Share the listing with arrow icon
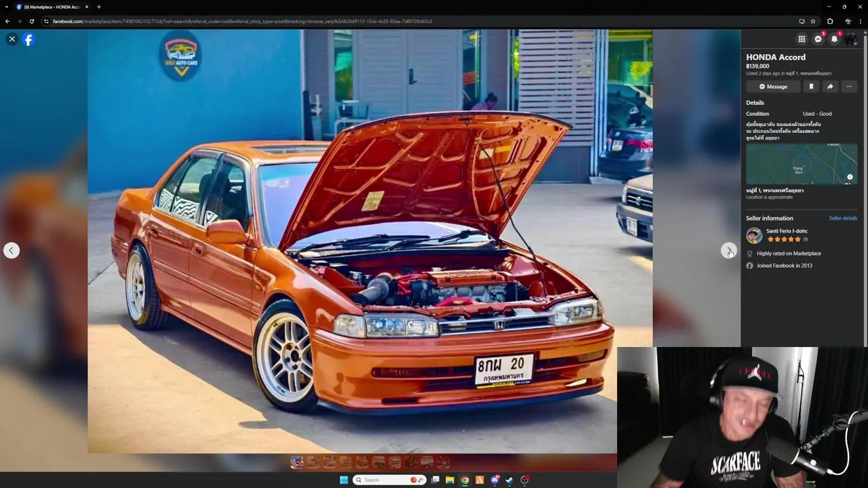The width and height of the screenshot is (868, 488). point(830,87)
